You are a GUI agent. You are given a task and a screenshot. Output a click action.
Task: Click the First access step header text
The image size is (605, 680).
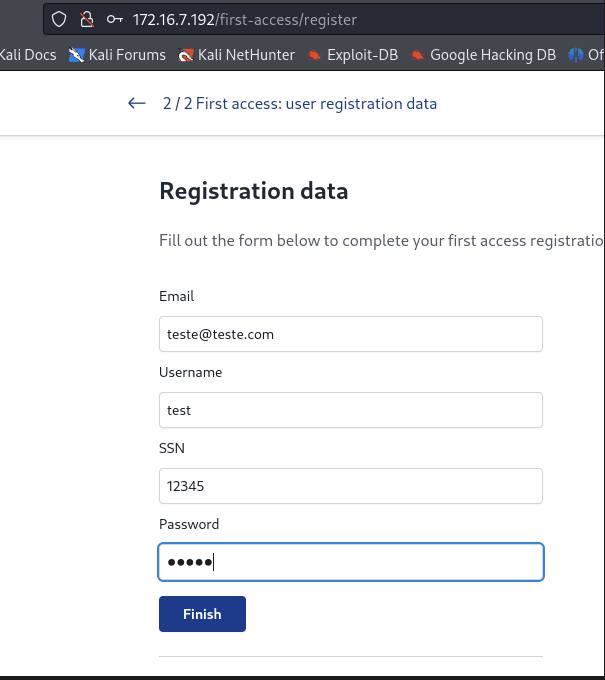click(299, 103)
